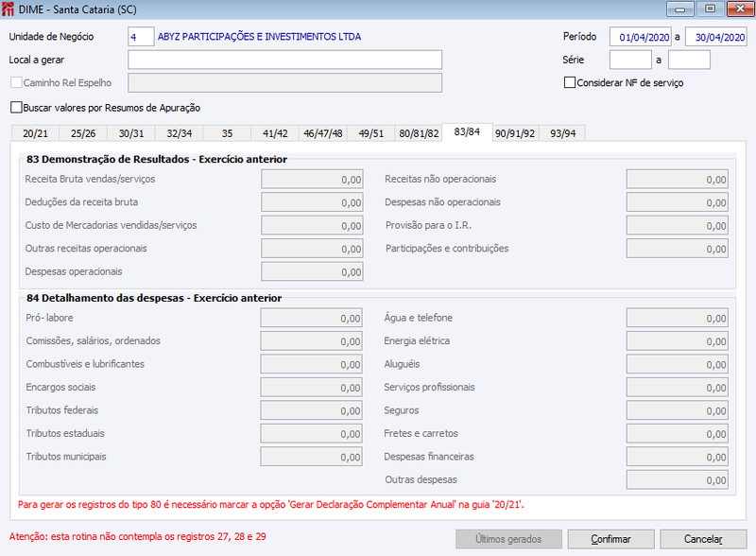Click Tributos municipais value field

pos(312,457)
